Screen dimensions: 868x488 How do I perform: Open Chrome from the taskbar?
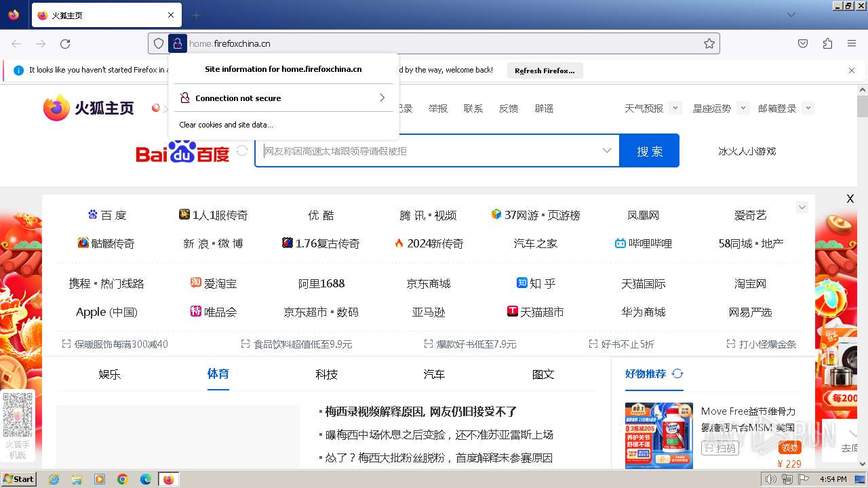pos(123,479)
